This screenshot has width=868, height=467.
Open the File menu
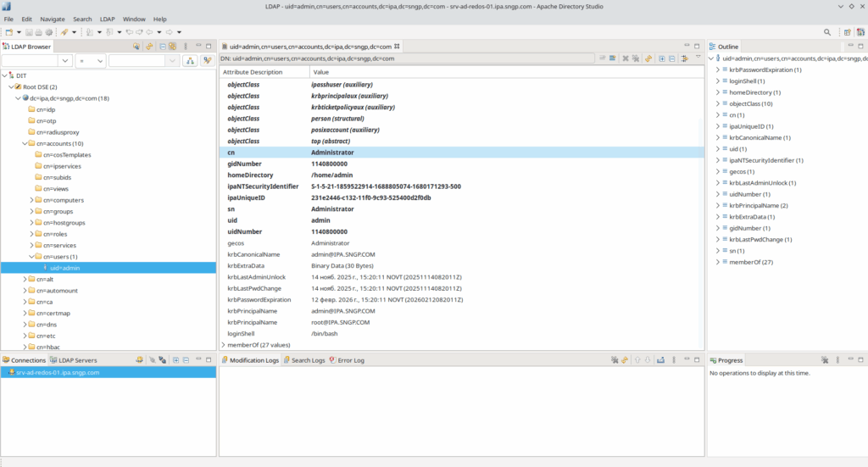(8, 19)
